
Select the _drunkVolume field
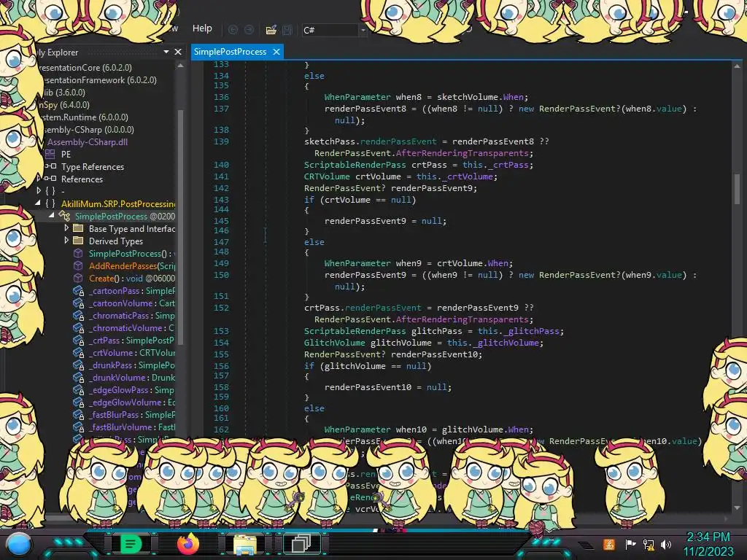click(x=132, y=377)
